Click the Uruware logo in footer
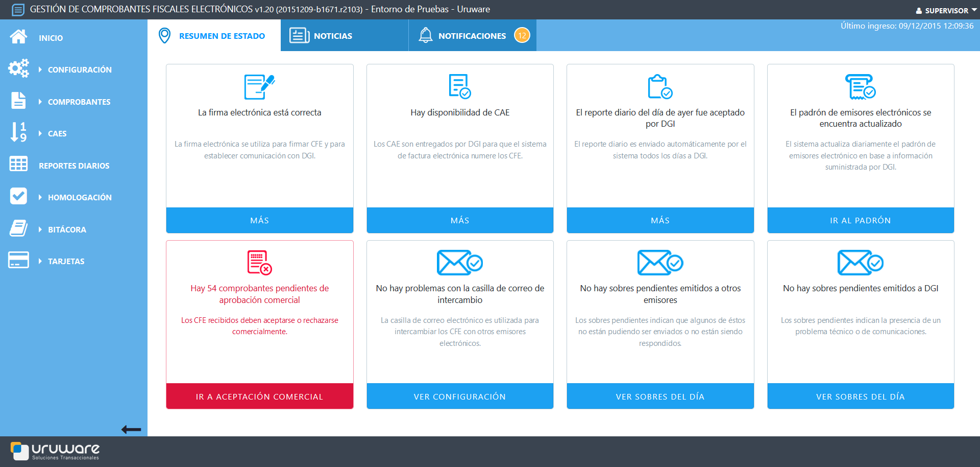This screenshot has width=980, height=467. coord(55,451)
